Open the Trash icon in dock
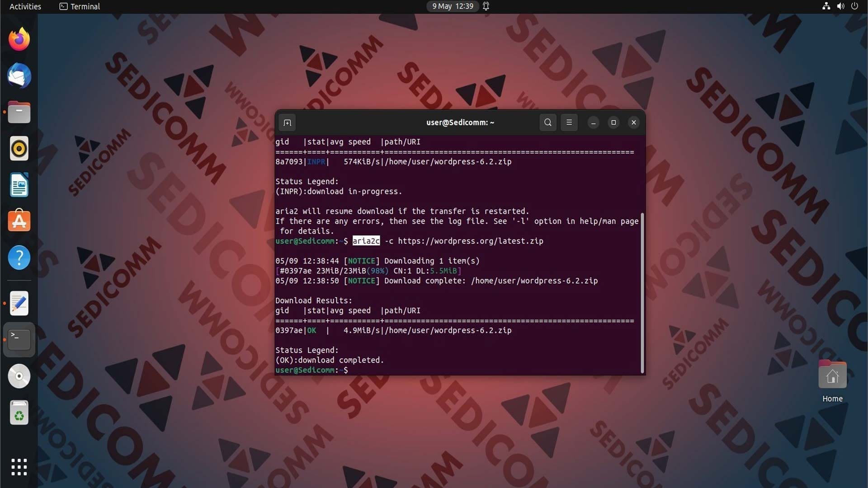The width and height of the screenshot is (868, 488). point(19,413)
